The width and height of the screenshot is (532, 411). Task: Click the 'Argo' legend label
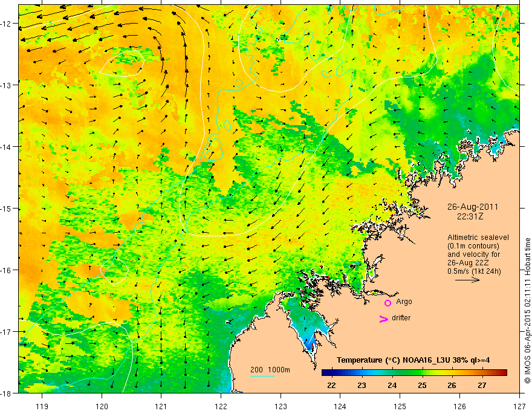(404, 302)
